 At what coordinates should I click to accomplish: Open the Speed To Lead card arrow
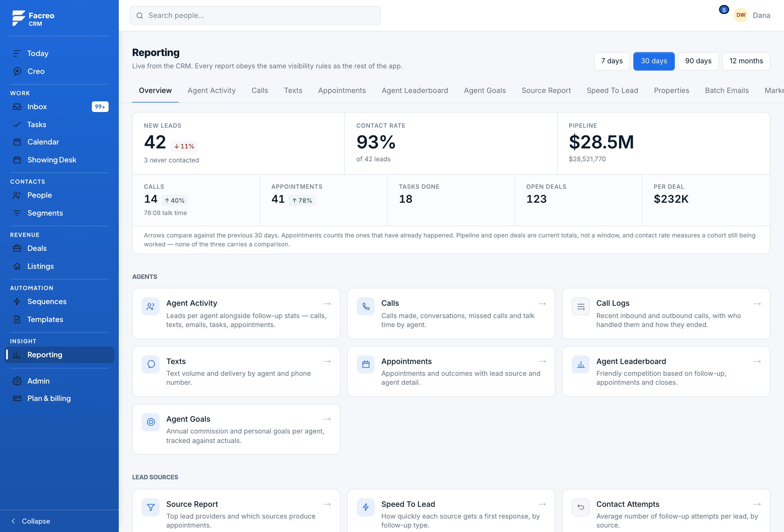tap(542, 504)
